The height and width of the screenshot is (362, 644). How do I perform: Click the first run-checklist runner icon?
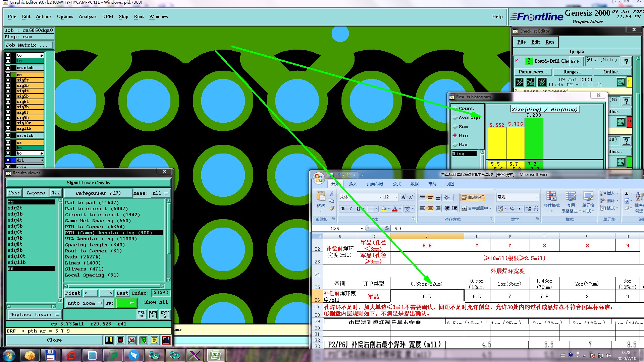519,82
